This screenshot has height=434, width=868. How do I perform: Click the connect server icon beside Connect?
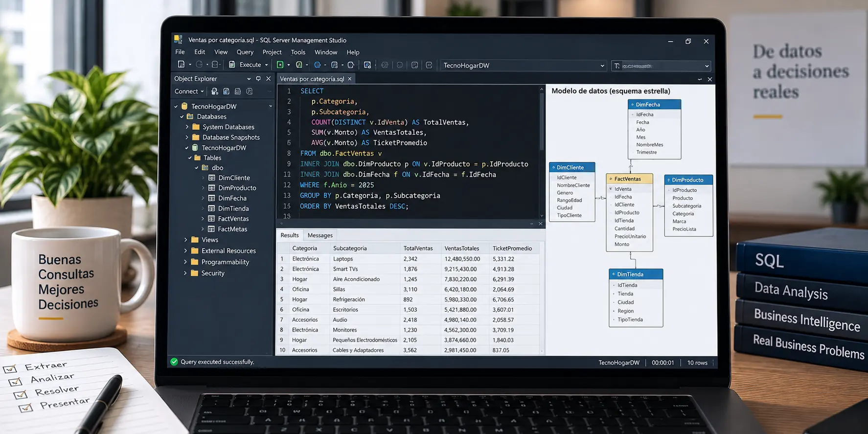(214, 91)
